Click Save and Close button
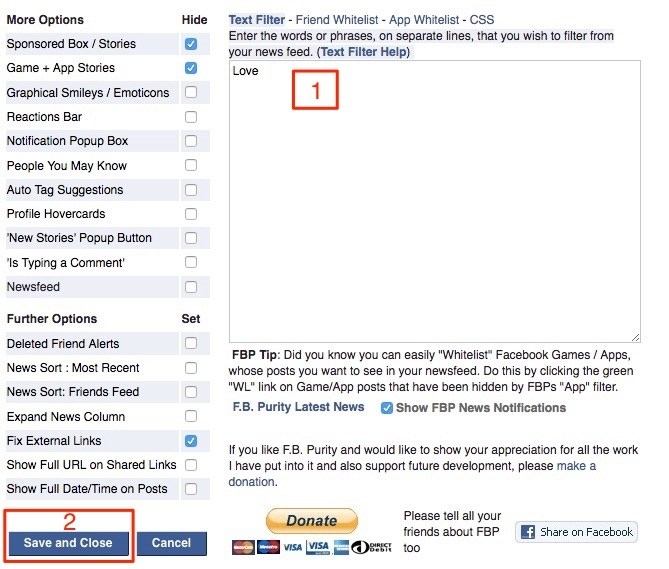Screen dimensions: 669x569 68,543
